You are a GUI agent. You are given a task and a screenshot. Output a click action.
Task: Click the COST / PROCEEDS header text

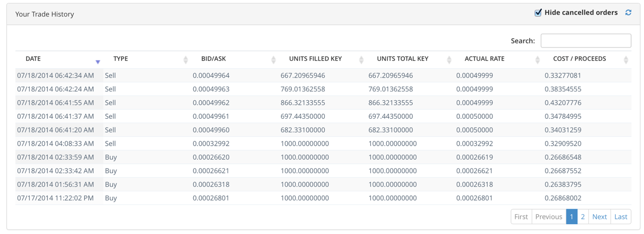(x=579, y=59)
